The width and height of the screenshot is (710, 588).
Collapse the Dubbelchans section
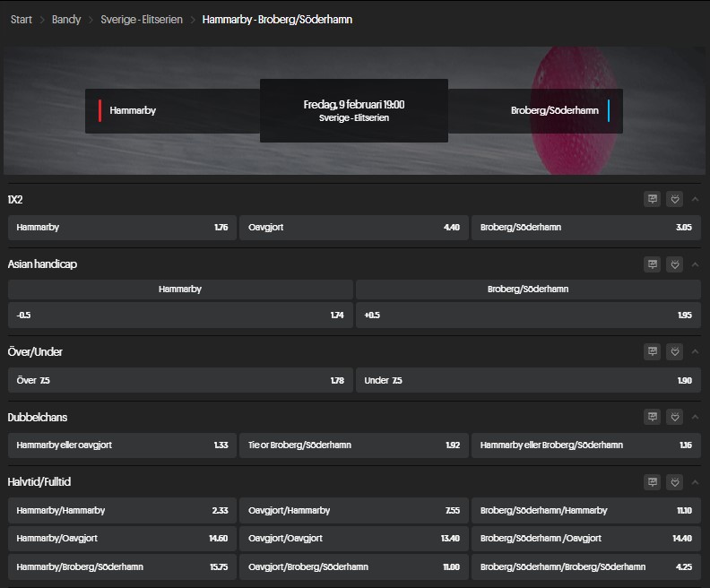coord(695,417)
